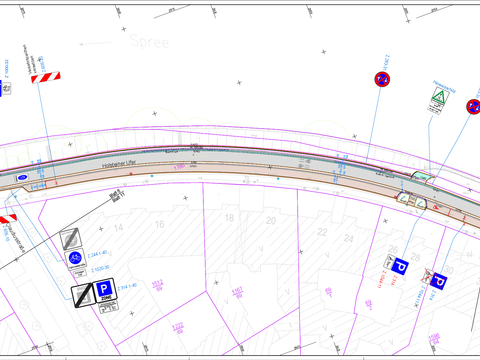Click house number 18
Viewport: 480px width, 360px height.
(x=229, y=218)
